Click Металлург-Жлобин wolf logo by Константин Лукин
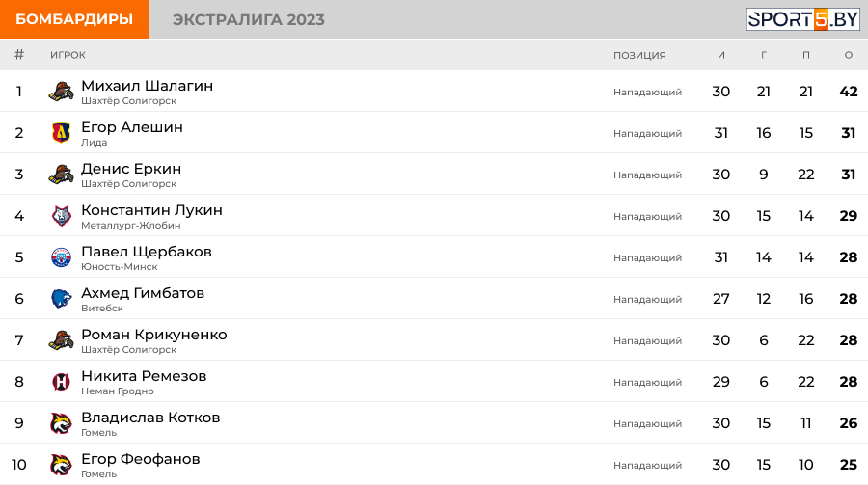This screenshot has height=485, width=868. point(61,216)
